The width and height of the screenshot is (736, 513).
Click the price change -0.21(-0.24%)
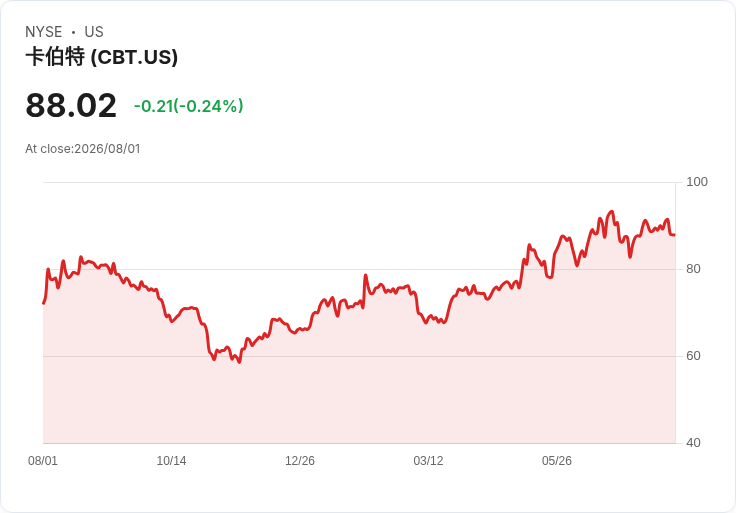click(x=189, y=106)
